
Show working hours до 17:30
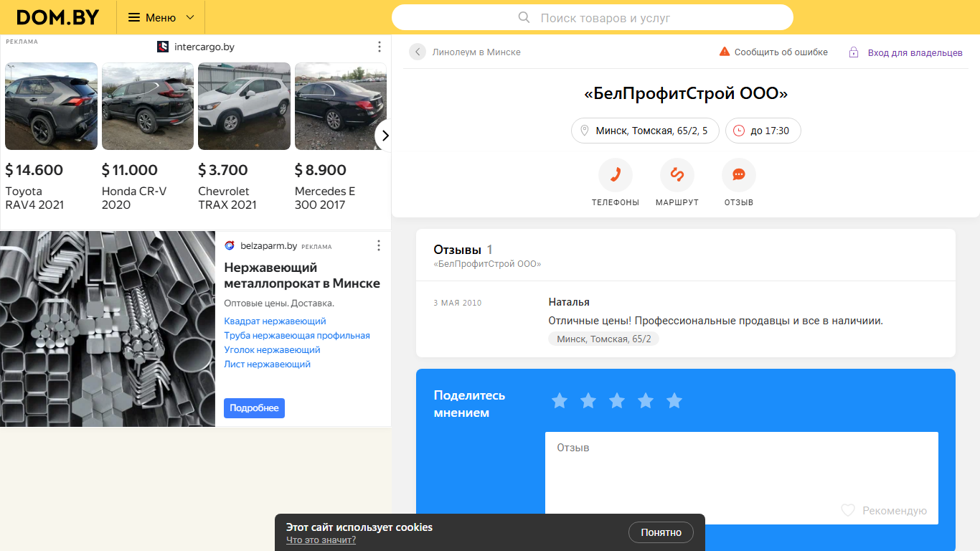pyautogui.click(x=763, y=131)
